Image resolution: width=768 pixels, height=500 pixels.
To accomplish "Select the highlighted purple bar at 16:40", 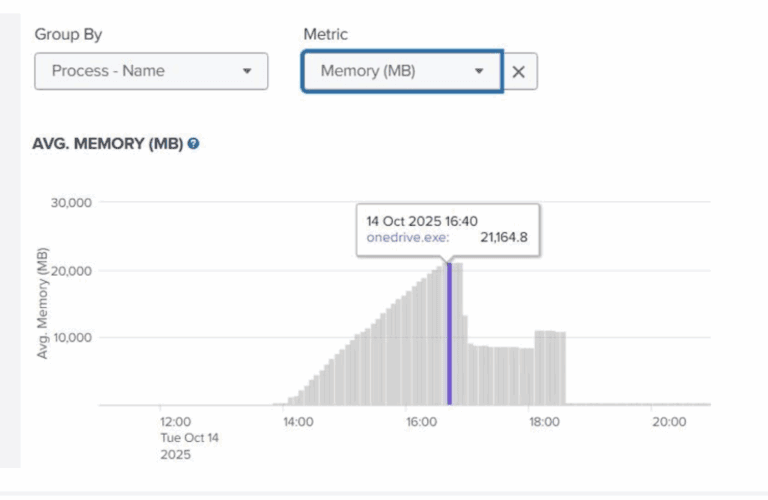I will [449, 333].
